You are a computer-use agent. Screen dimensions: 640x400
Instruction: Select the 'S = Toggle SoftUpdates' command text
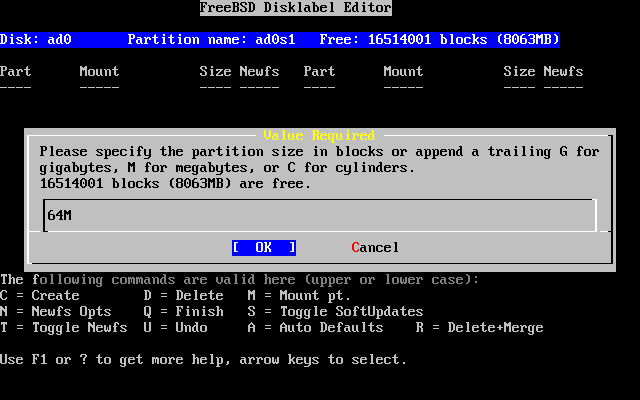coord(336,311)
